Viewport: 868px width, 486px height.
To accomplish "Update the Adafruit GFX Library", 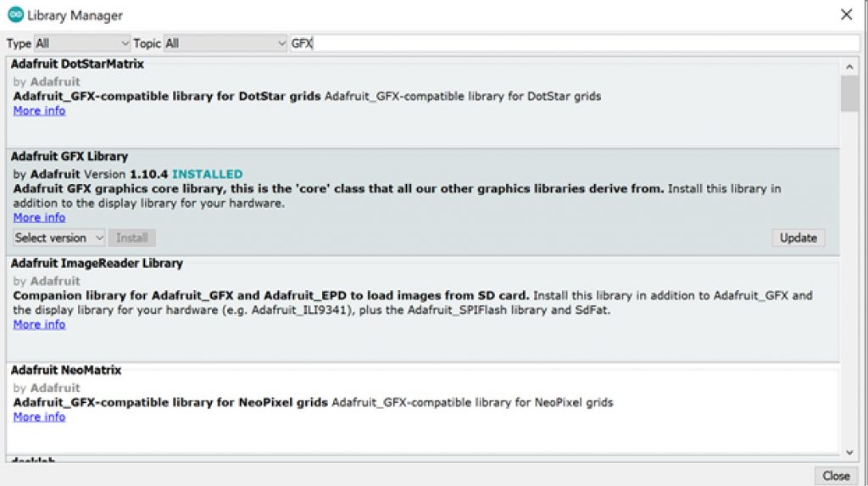I will pos(798,238).
